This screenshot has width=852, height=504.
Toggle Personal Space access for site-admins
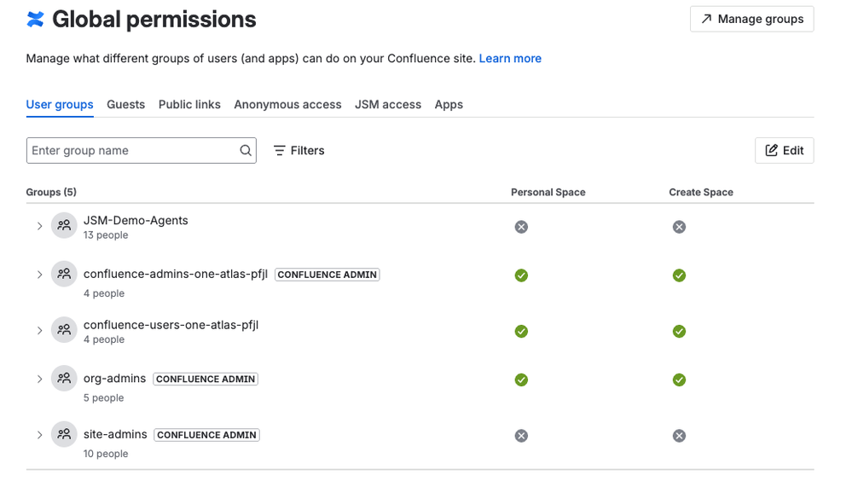point(521,435)
